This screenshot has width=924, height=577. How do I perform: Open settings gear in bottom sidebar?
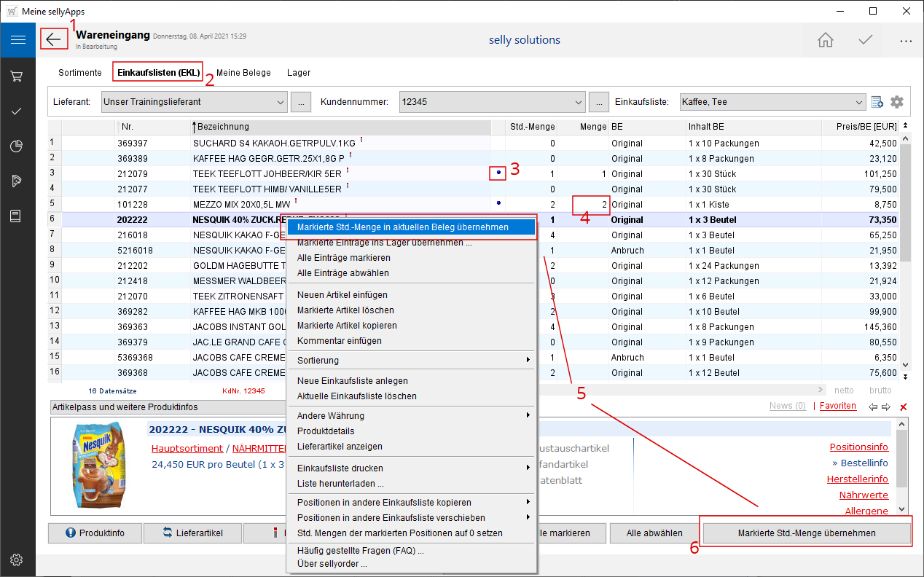[x=17, y=560]
